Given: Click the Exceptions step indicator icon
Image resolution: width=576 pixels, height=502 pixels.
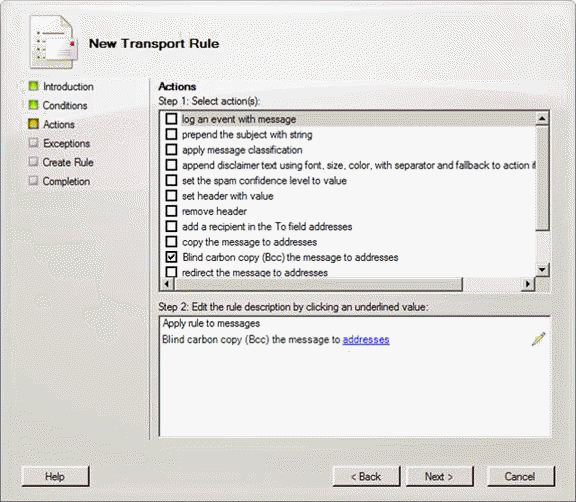Looking at the screenshot, I should click(33, 143).
